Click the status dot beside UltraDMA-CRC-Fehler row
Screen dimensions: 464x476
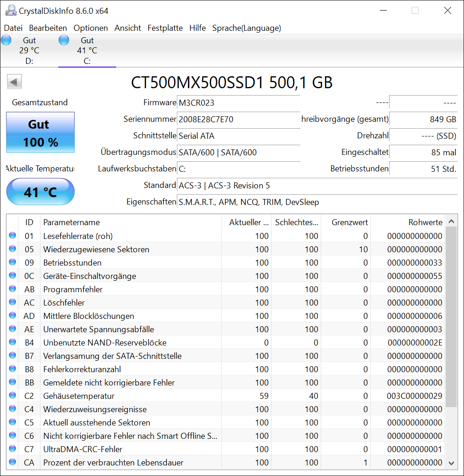(x=12, y=449)
